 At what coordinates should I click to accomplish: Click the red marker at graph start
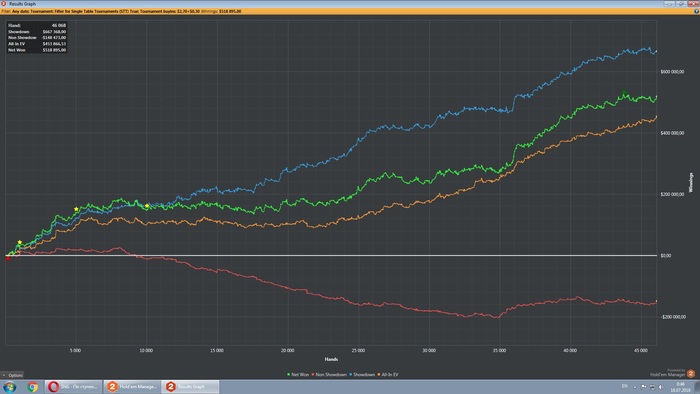[8, 258]
